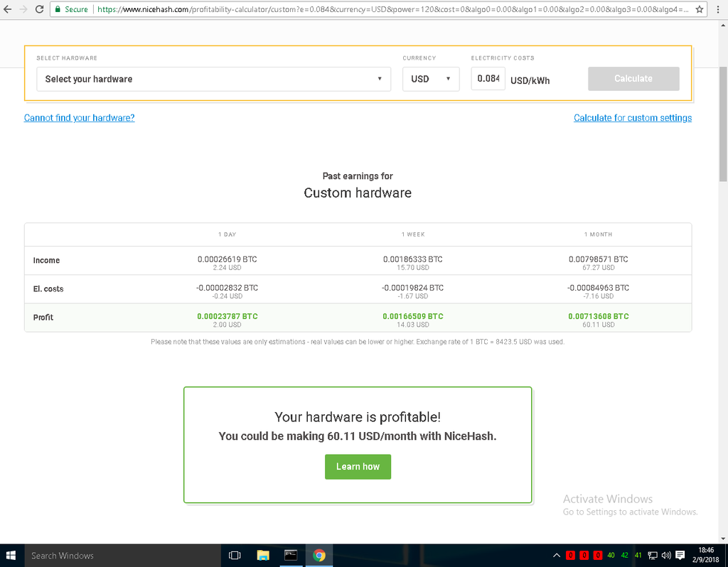Image resolution: width=728 pixels, height=567 pixels.
Task: Click the El. costs row label
Action: (x=48, y=288)
